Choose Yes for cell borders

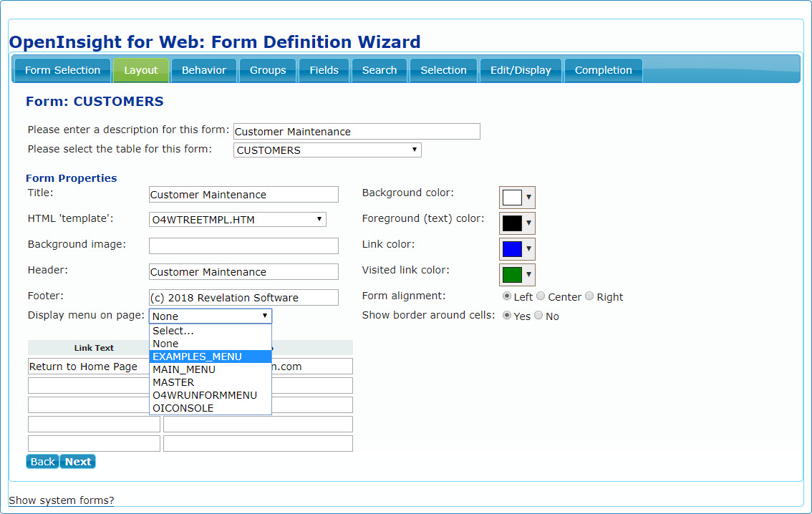(x=507, y=315)
